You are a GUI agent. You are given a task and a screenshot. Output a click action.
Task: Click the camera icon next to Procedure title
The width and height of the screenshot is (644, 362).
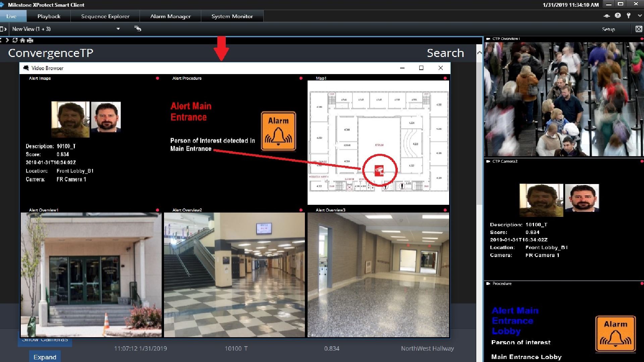(488, 284)
